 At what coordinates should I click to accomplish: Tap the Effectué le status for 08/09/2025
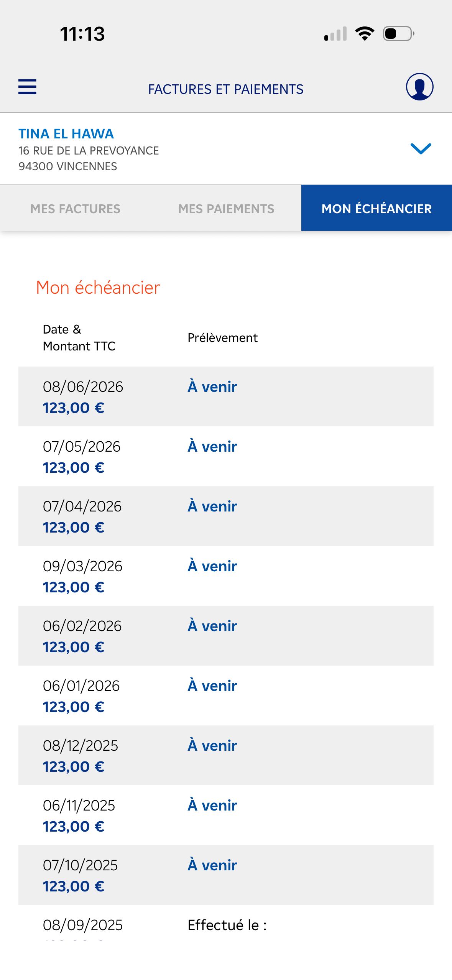pos(227,925)
